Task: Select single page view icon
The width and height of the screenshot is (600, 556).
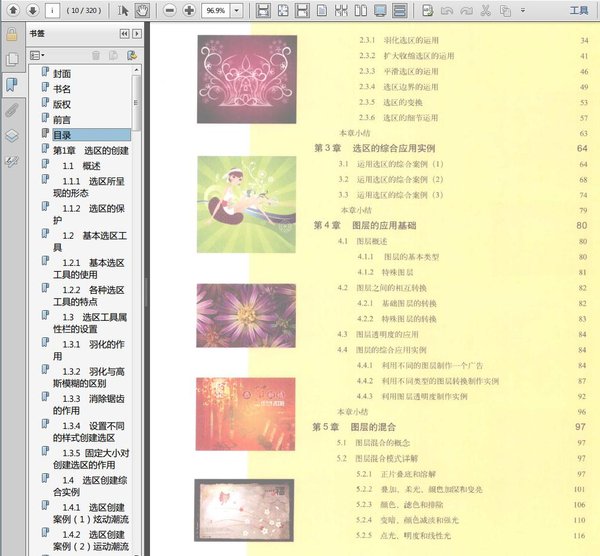Action: point(322,10)
